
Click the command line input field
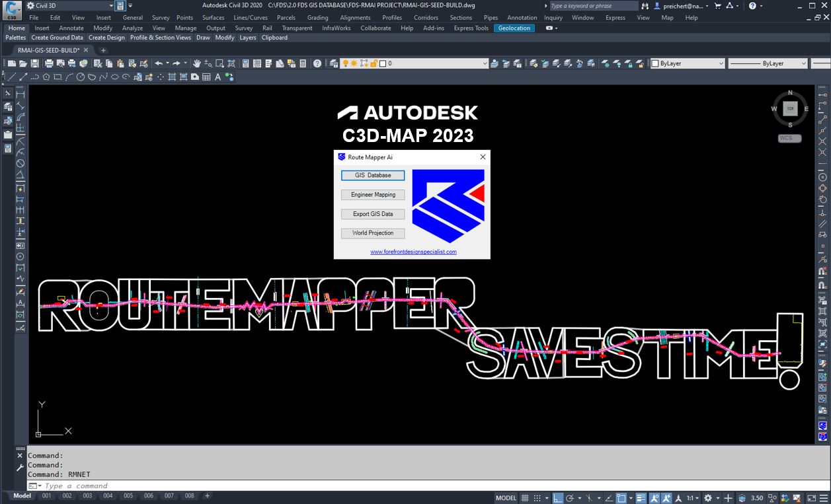coord(264,486)
